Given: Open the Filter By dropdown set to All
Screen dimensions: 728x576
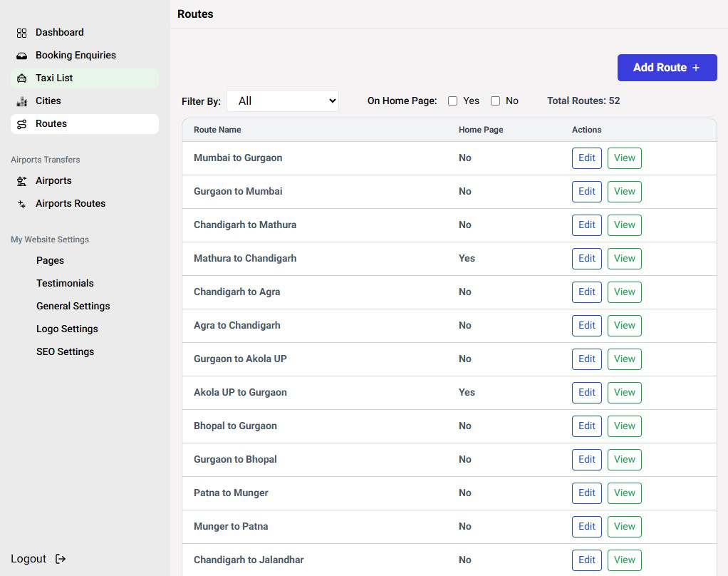Looking at the screenshot, I should coord(283,101).
